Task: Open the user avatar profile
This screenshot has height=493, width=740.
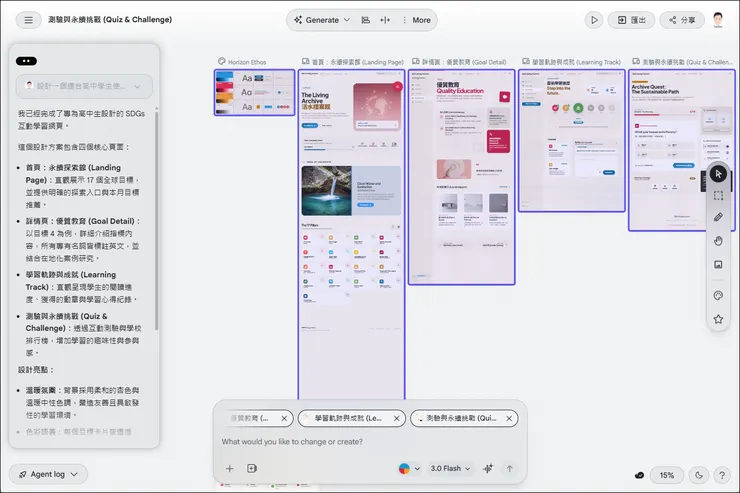Action: (718, 19)
